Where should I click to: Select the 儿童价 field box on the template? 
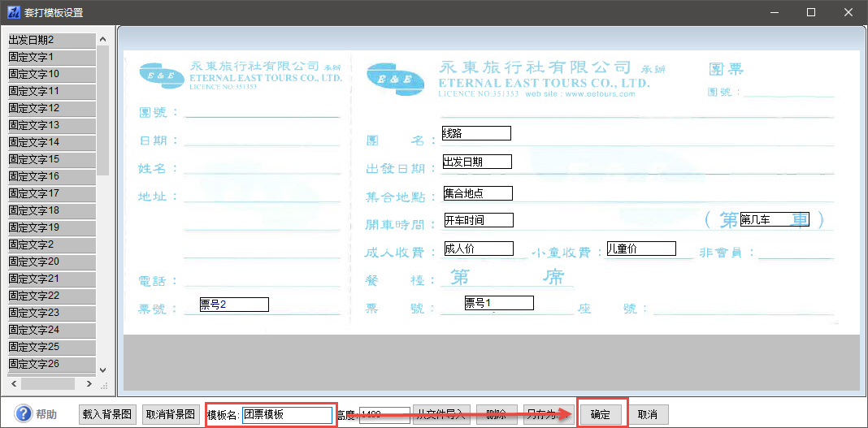641,249
